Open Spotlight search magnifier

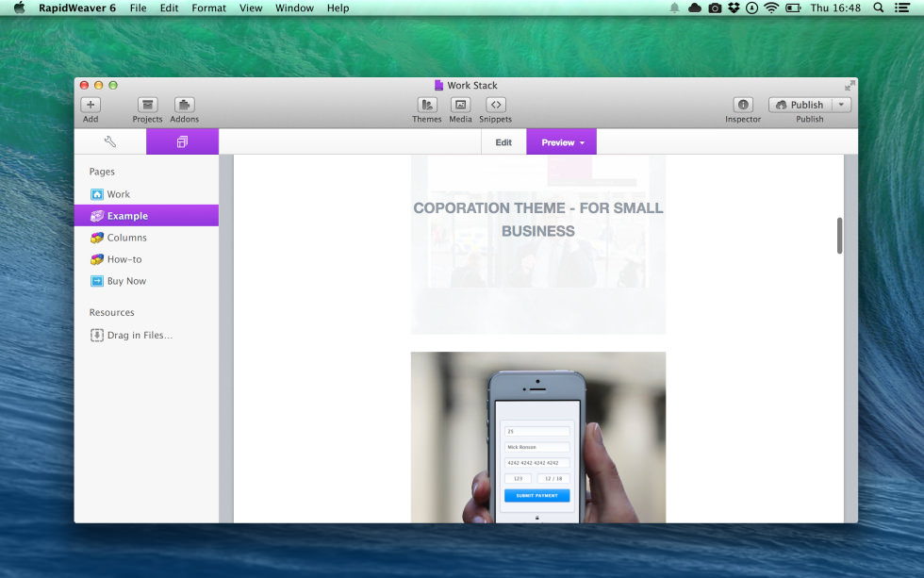click(878, 8)
